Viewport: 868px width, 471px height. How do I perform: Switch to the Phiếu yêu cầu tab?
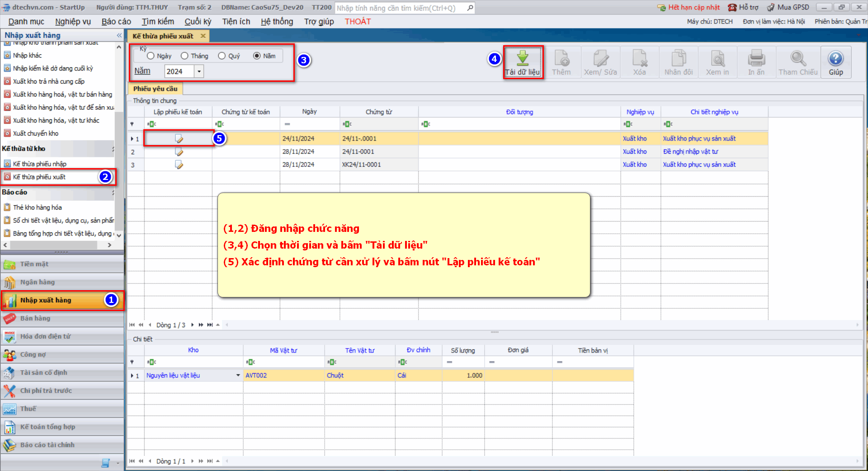pos(155,89)
